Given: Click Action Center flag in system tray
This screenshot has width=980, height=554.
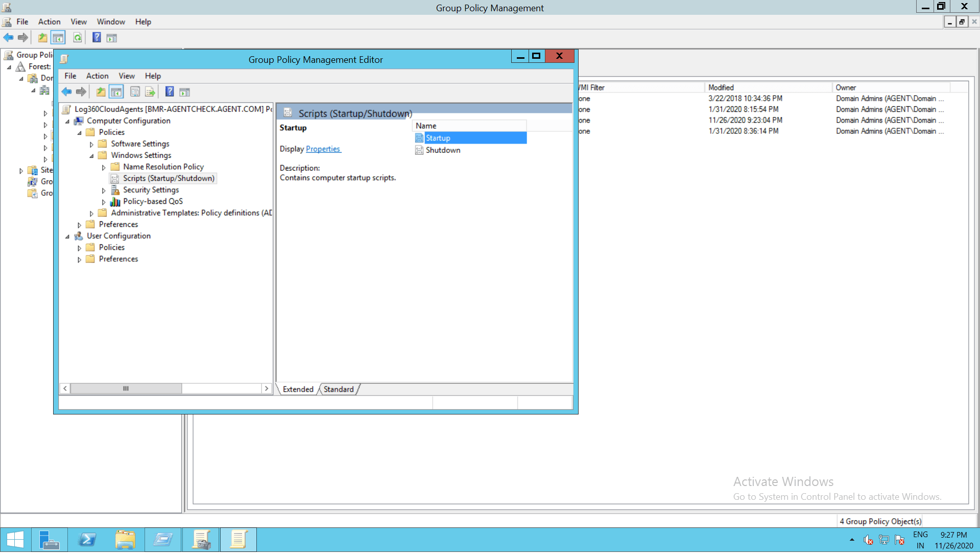Looking at the screenshot, I should coord(900,540).
